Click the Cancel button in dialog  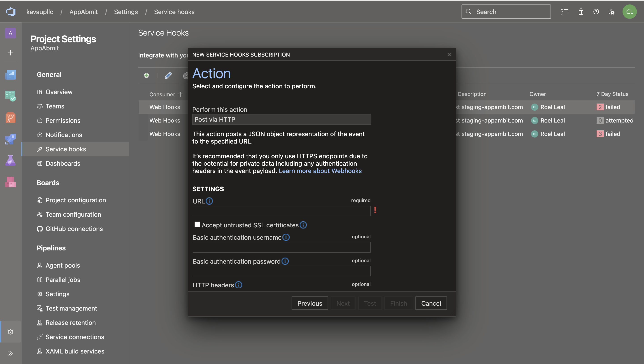pos(431,303)
